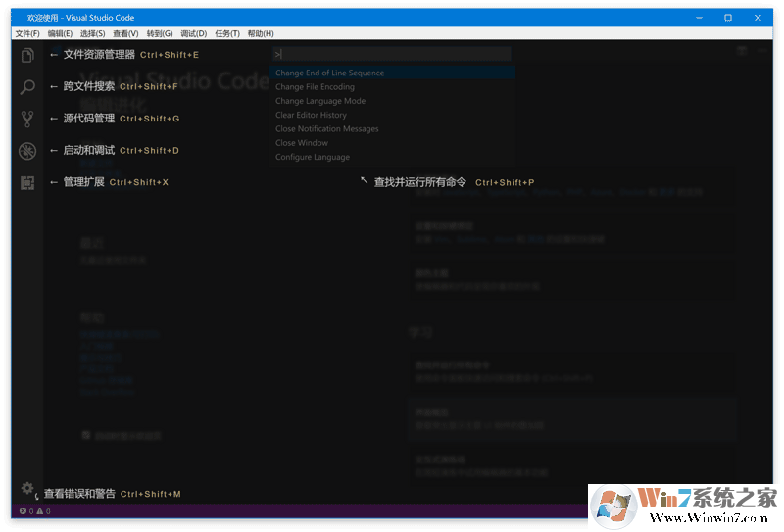
Task: Select Close Notification Messages command
Action: 392,129
